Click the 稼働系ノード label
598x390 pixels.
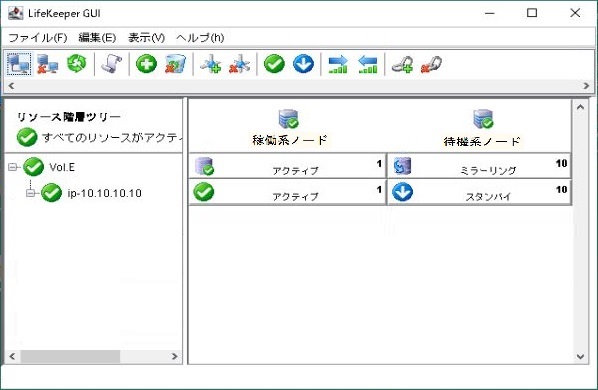pyautogui.click(x=289, y=140)
